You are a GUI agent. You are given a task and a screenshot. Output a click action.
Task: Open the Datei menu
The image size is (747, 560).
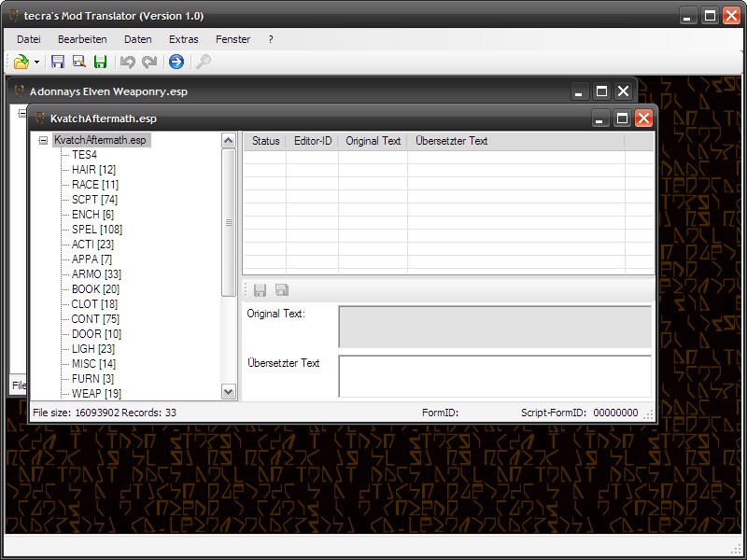(x=29, y=39)
